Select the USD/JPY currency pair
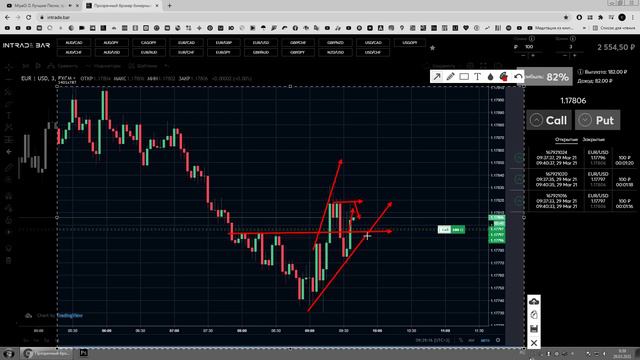Viewport: 640px width, 360px height. pos(410,42)
